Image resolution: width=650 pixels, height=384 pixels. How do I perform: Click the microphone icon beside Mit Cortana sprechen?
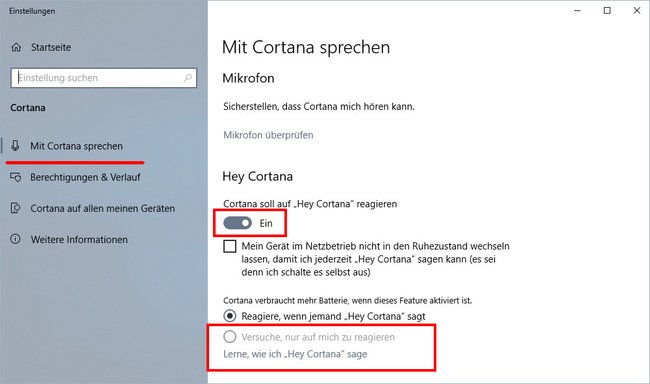pyautogui.click(x=15, y=146)
